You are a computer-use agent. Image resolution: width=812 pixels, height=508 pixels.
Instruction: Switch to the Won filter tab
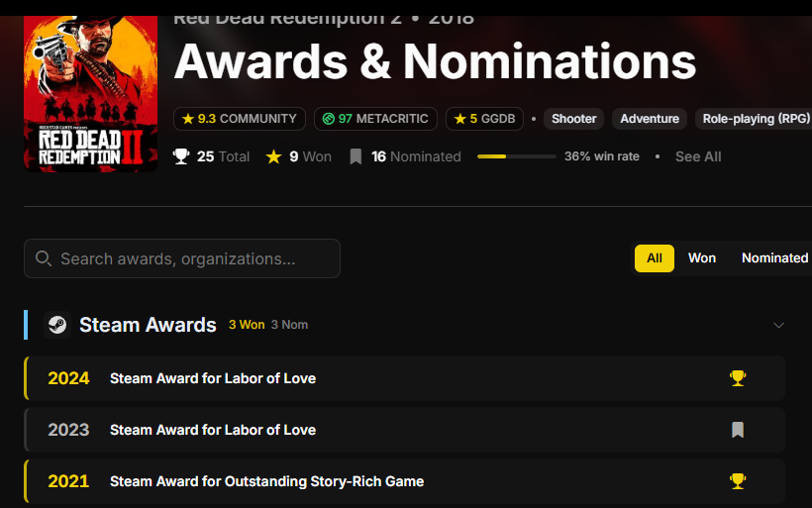(702, 257)
